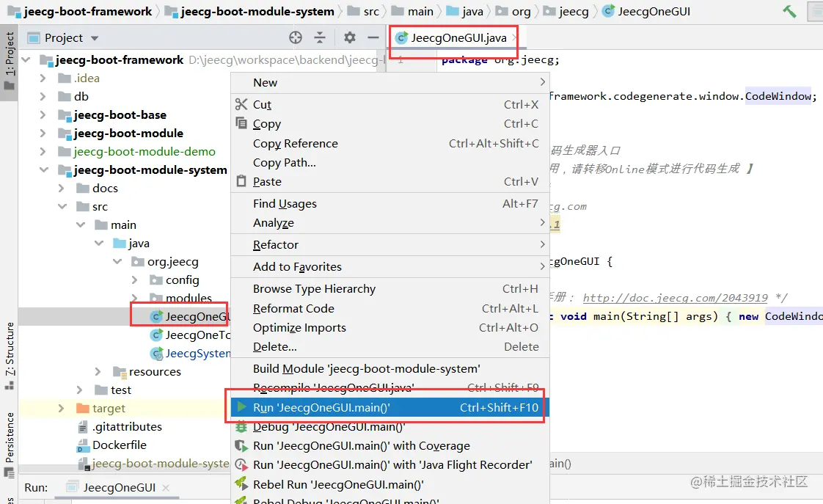This screenshot has height=504, width=823.
Task: Expand the jeecg-boot-module node
Action: coord(43,134)
